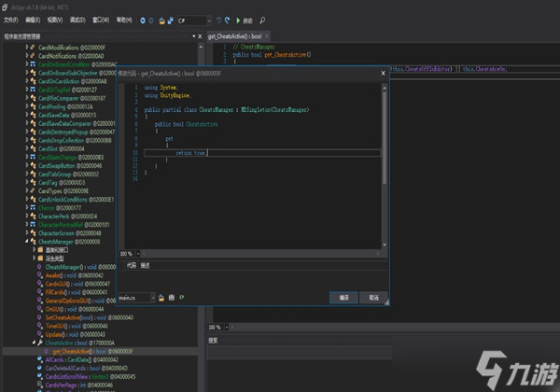
Task: Open the 窗口(W) menu
Action: (101, 20)
